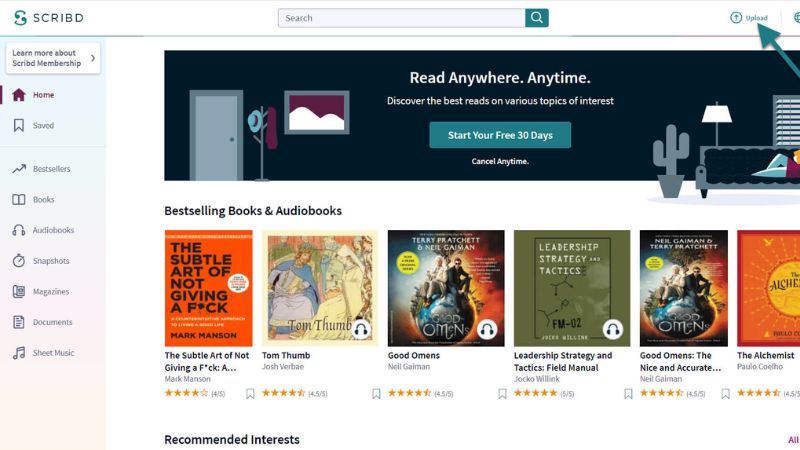Click headphones badge on Good Omens cover
The image size is (800, 450).
[x=487, y=330]
